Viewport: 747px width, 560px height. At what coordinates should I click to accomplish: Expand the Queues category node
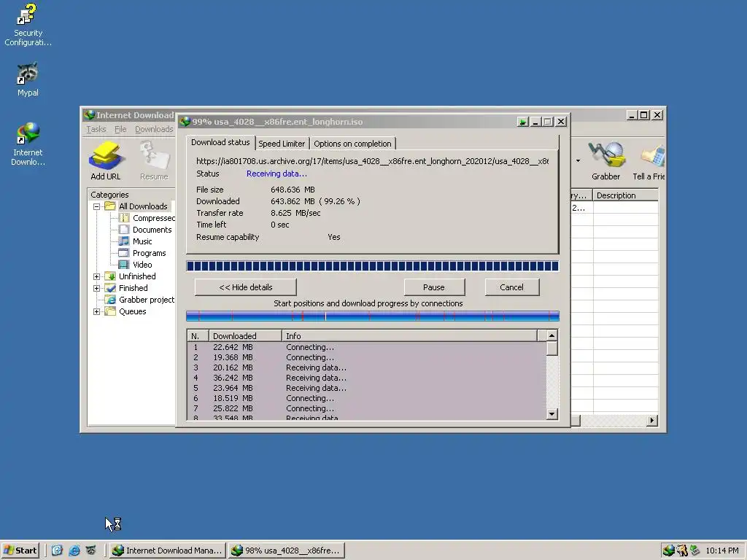tap(97, 311)
